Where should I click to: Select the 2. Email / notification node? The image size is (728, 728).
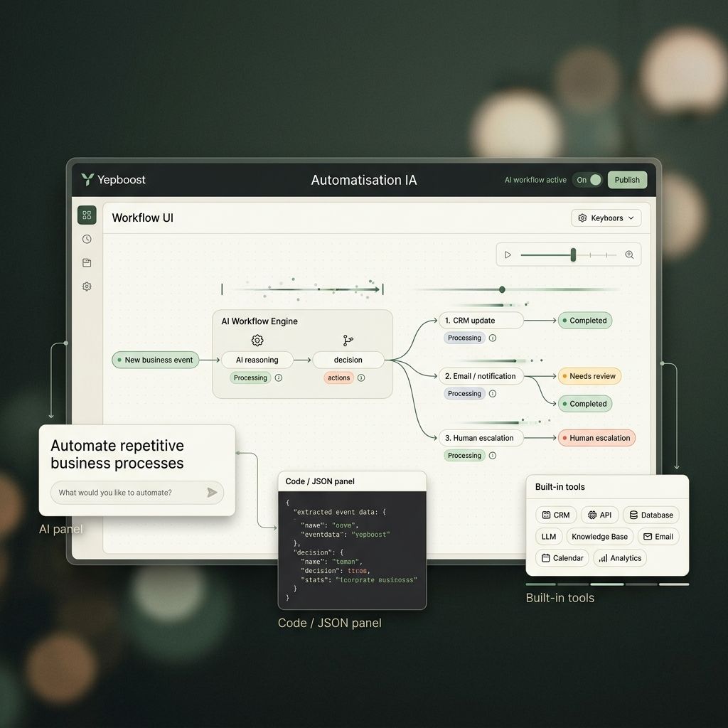coord(481,376)
